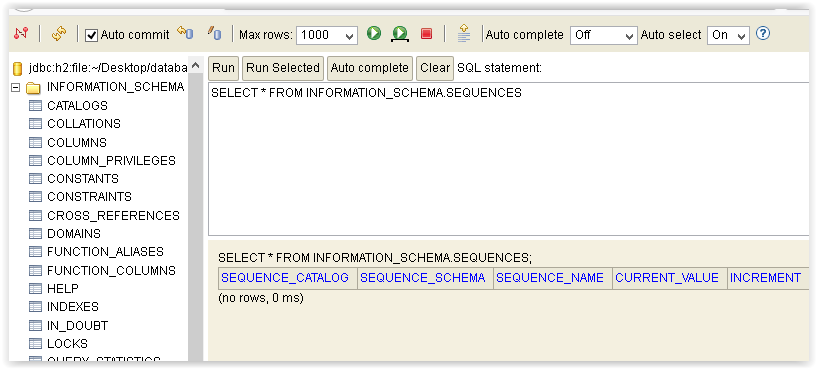Click the Auto complete button
Image resolution: width=817 pixels, height=369 pixels.
point(370,68)
